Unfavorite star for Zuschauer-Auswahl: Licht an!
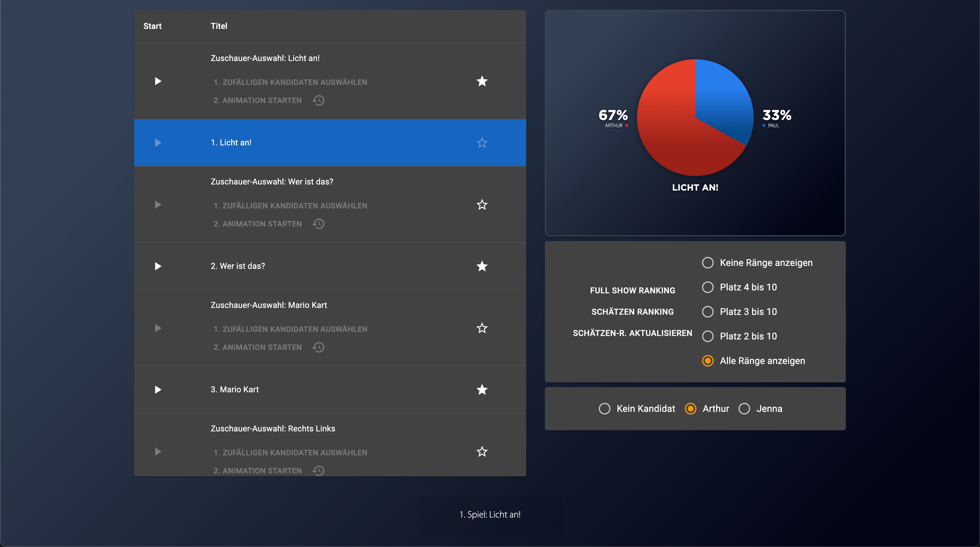 click(482, 81)
